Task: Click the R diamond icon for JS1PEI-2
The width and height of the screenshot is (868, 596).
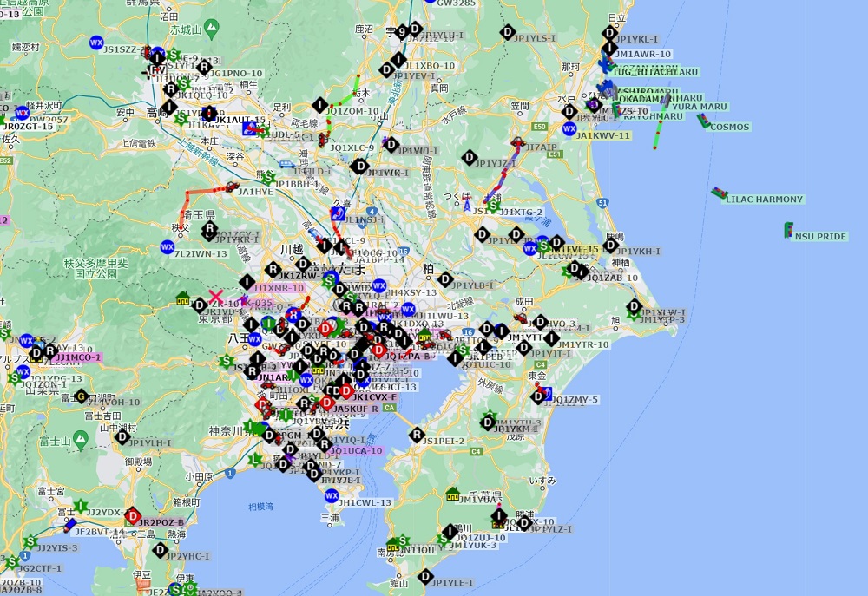Action: pyautogui.click(x=417, y=435)
